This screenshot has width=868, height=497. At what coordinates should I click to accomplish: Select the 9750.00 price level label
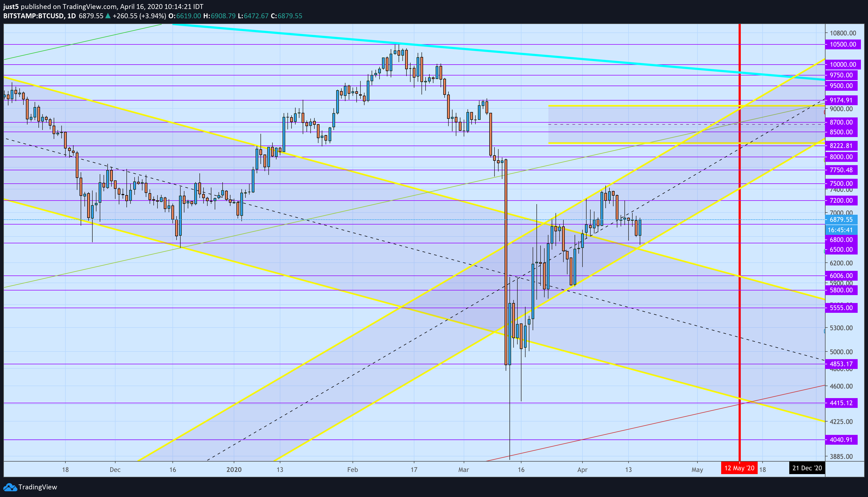tap(841, 75)
